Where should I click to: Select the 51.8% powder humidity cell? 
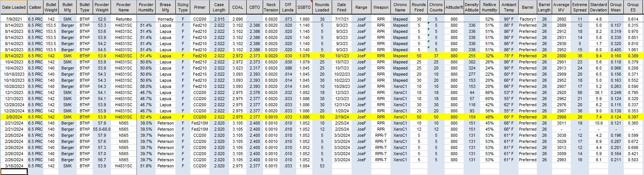[146, 166]
